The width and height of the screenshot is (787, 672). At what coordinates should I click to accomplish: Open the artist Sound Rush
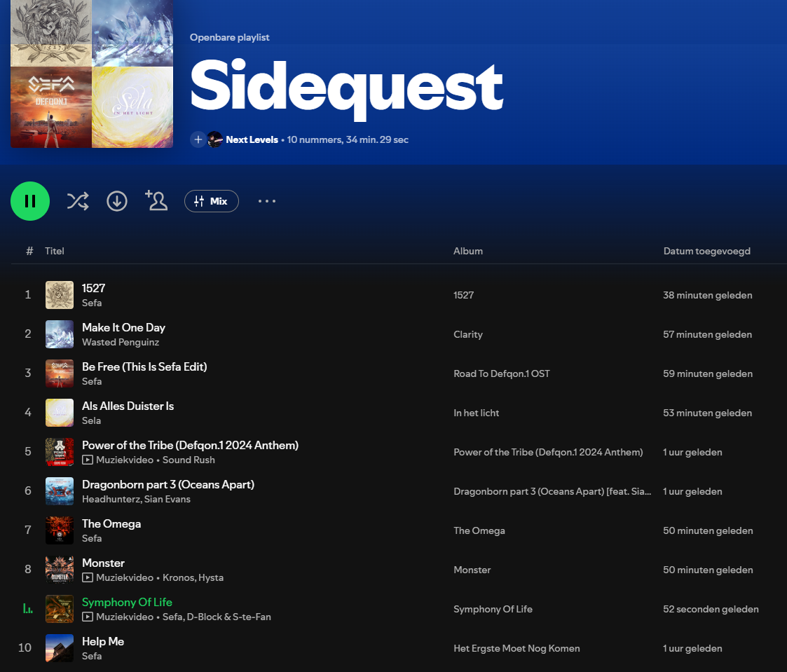[x=189, y=460]
